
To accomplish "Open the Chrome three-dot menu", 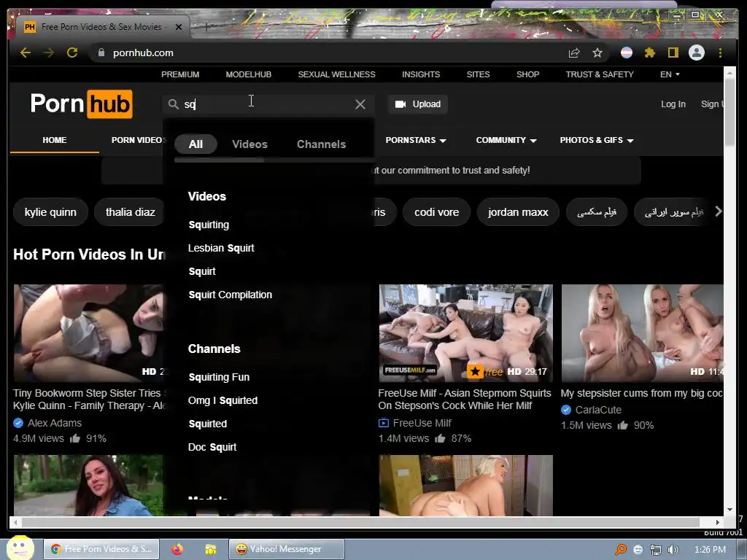I will click(x=720, y=52).
